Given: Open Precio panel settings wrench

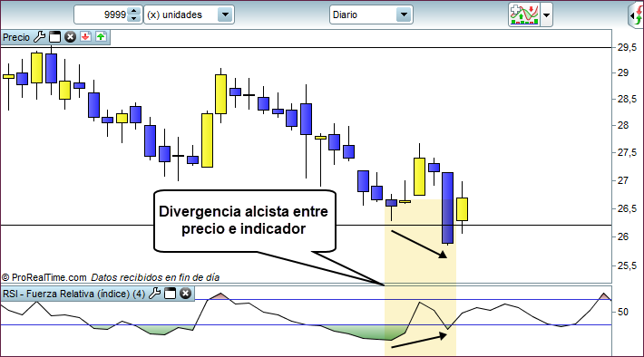Looking at the screenshot, I should [x=39, y=37].
